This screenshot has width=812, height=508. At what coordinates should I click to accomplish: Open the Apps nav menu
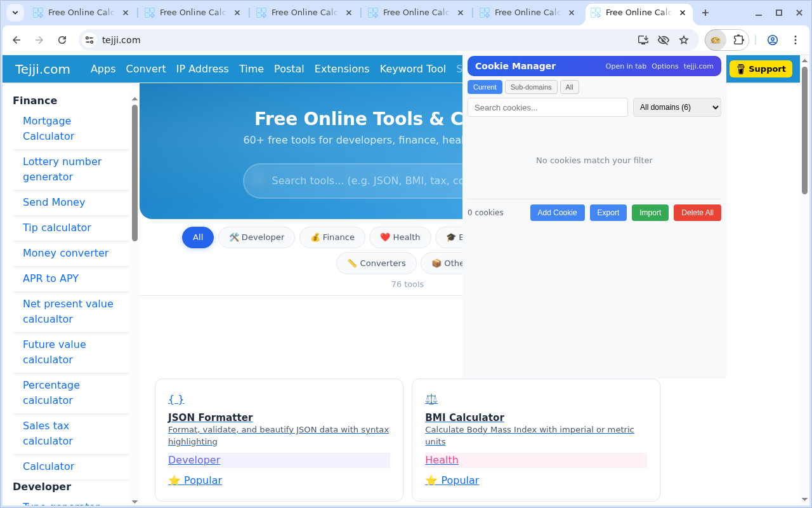tap(103, 69)
